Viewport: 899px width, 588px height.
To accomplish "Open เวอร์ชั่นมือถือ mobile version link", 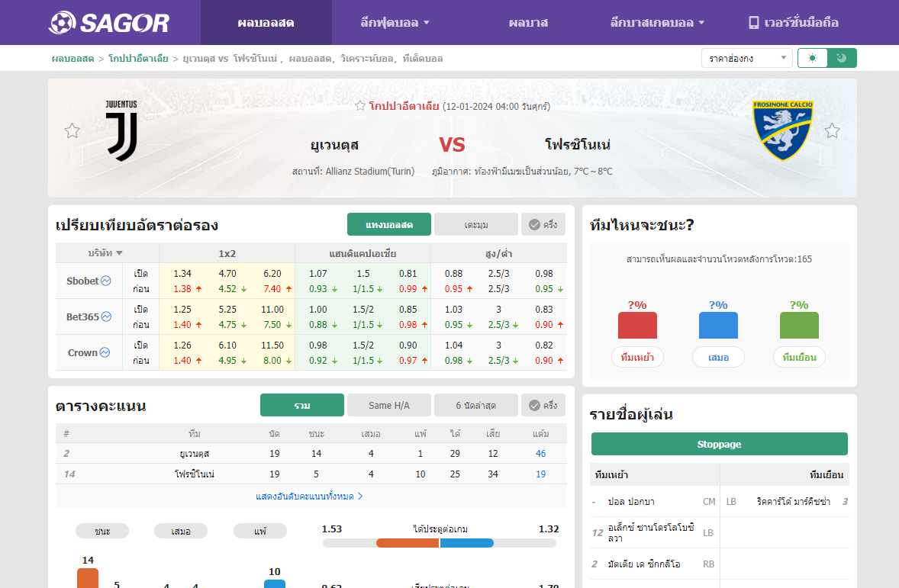I will (794, 22).
